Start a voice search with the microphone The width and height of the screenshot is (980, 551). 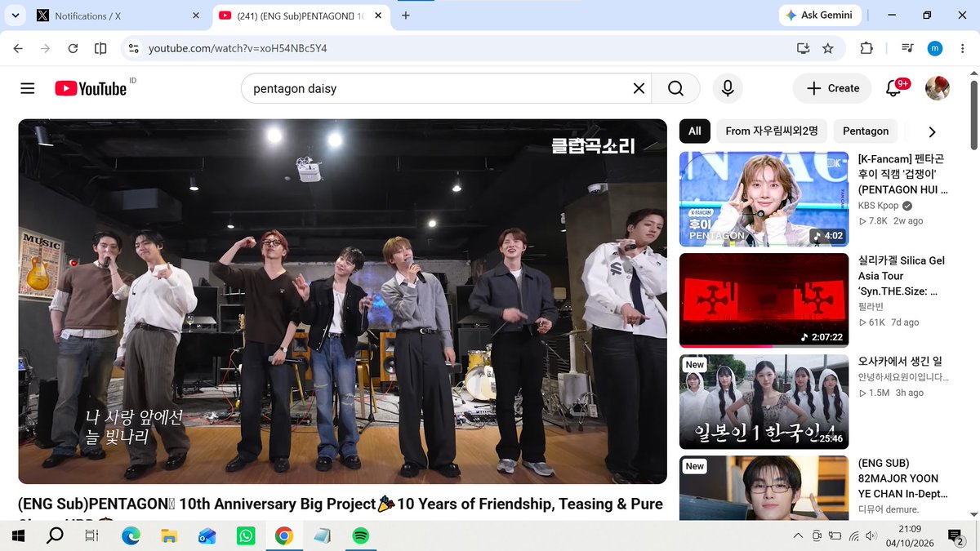point(727,88)
